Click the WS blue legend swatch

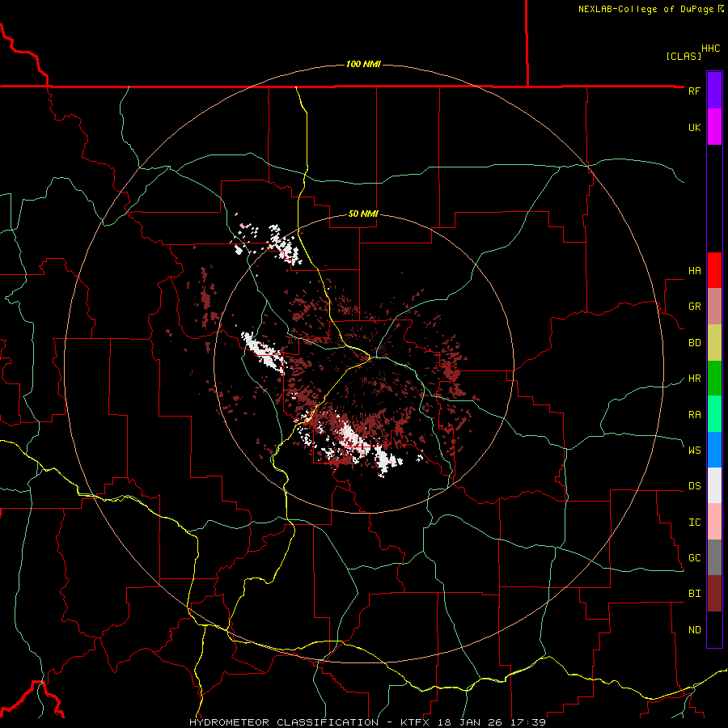coord(714,450)
